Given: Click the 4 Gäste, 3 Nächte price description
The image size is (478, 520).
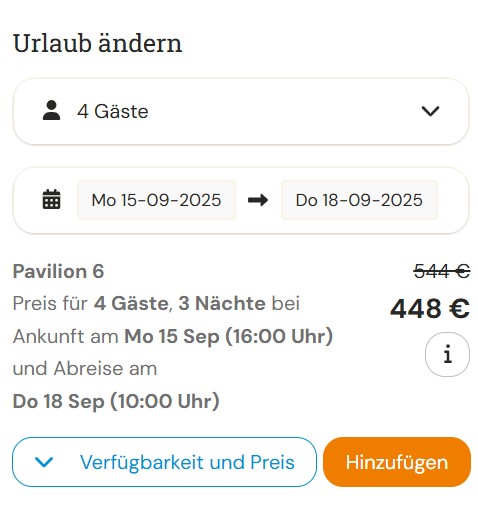Looking at the screenshot, I should pos(180,303).
